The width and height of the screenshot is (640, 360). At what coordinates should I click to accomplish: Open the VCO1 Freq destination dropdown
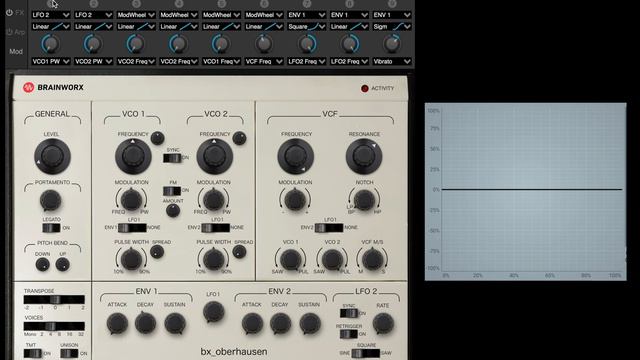pos(221,61)
